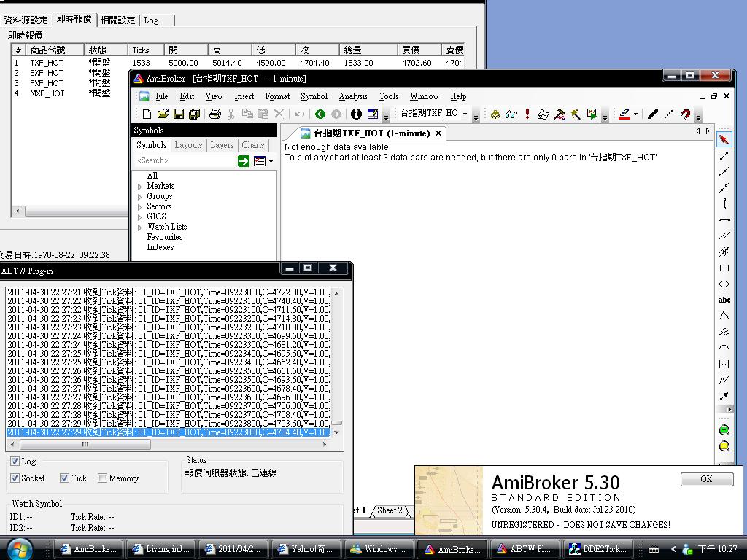
Task: Select the Ellipse drawing tool
Action: tap(724, 284)
